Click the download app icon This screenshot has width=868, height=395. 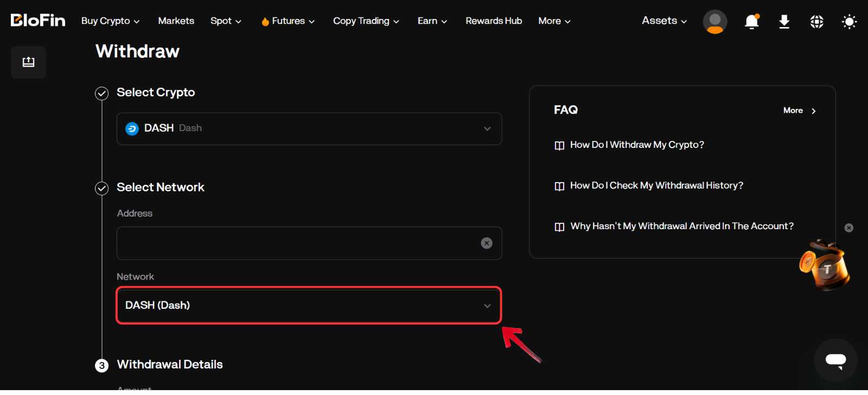pyautogui.click(x=784, y=22)
